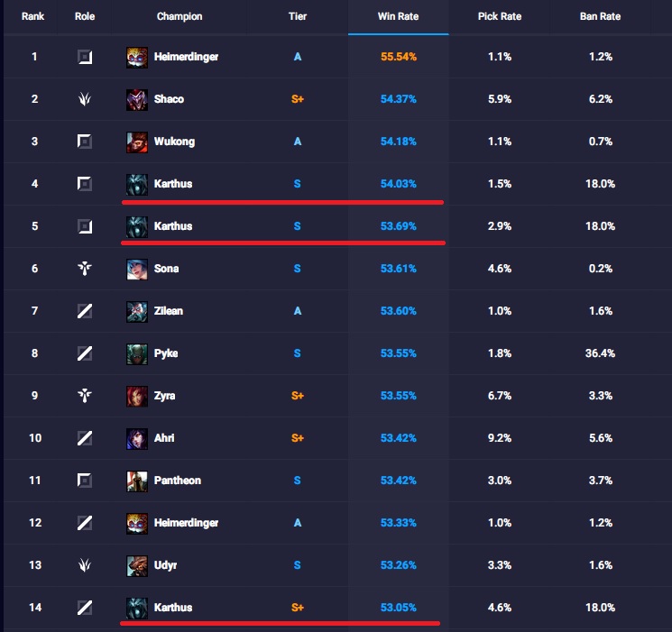The width and height of the screenshot is (672, 632).
Task: Open the Pantheon champion name link
Action: [x=178, y=481]
